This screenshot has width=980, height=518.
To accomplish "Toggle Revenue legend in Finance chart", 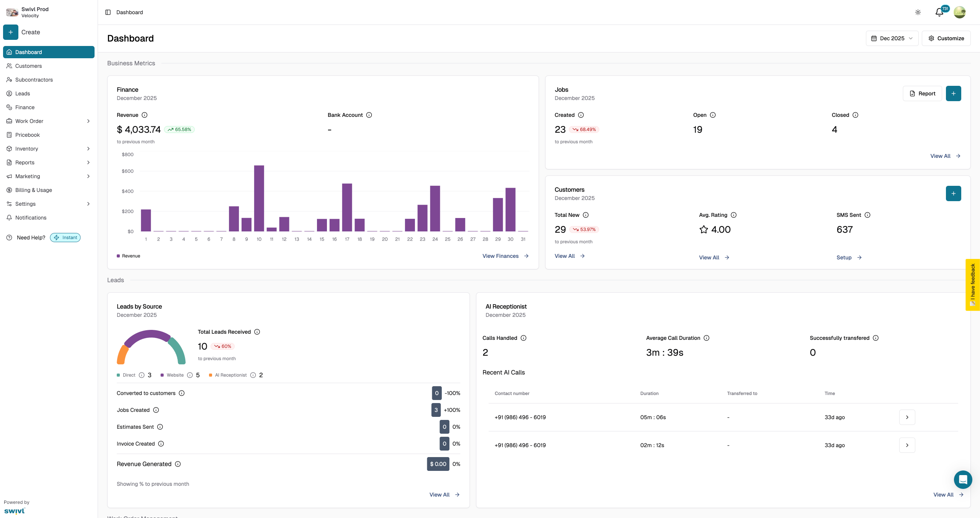I will pyautogui.click(x=129, y=256).
